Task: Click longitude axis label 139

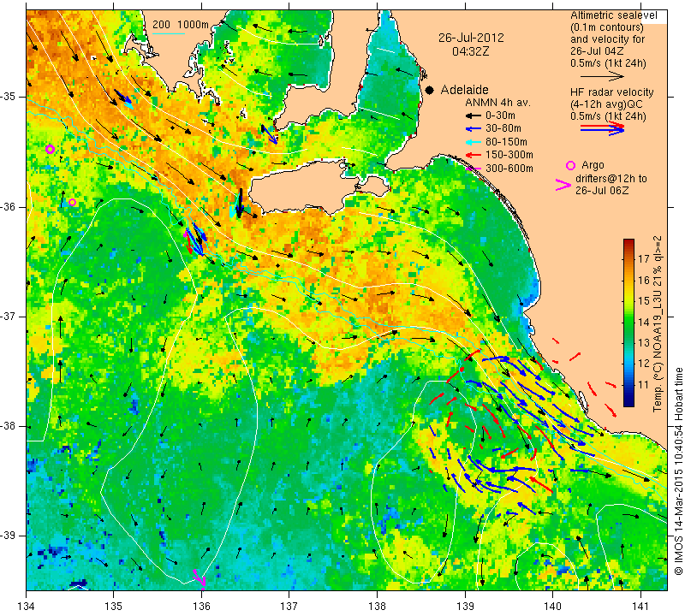Action: 465,607
